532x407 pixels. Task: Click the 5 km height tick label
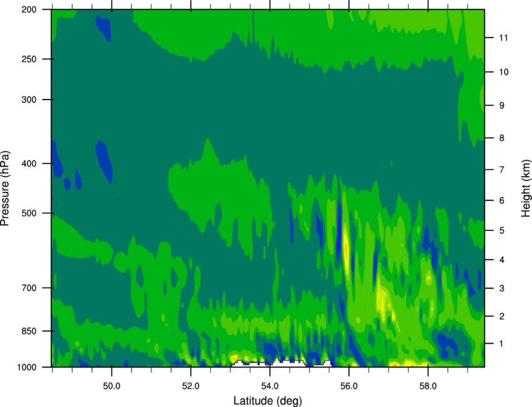tap(501, 230)
